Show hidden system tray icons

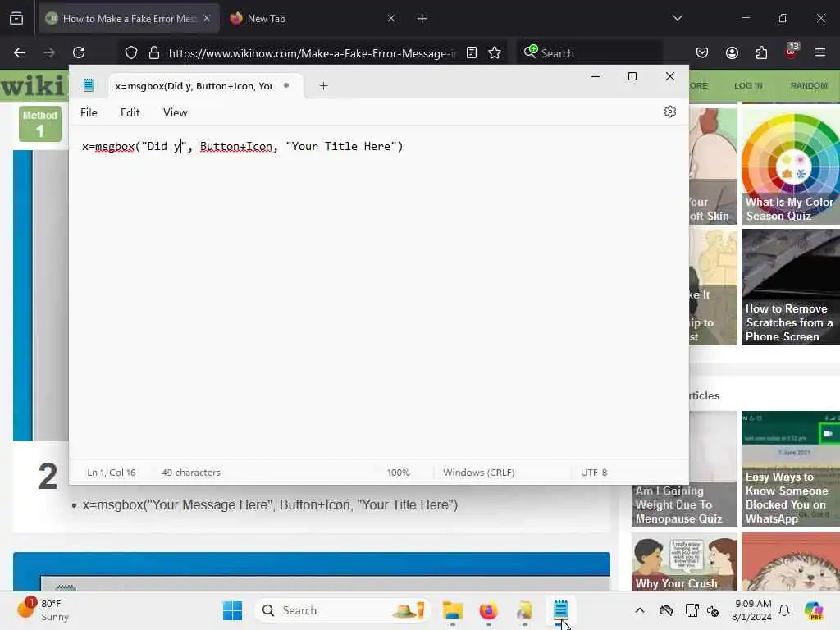coord(640,610)
